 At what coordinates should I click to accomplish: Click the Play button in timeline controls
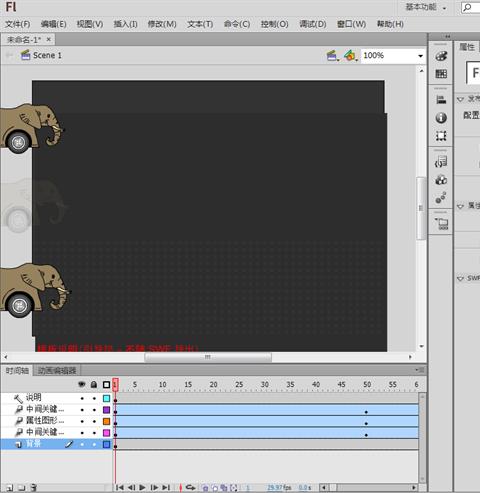[x=142, y=487]
